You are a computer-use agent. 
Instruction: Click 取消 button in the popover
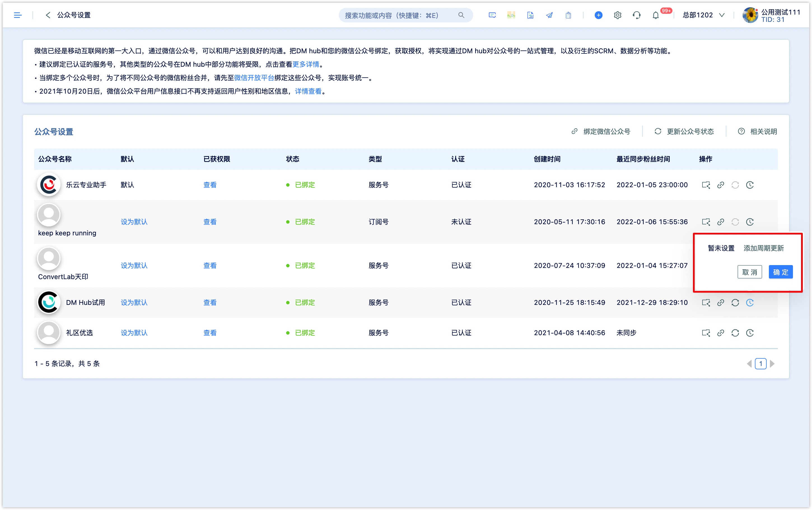point(749,272)
